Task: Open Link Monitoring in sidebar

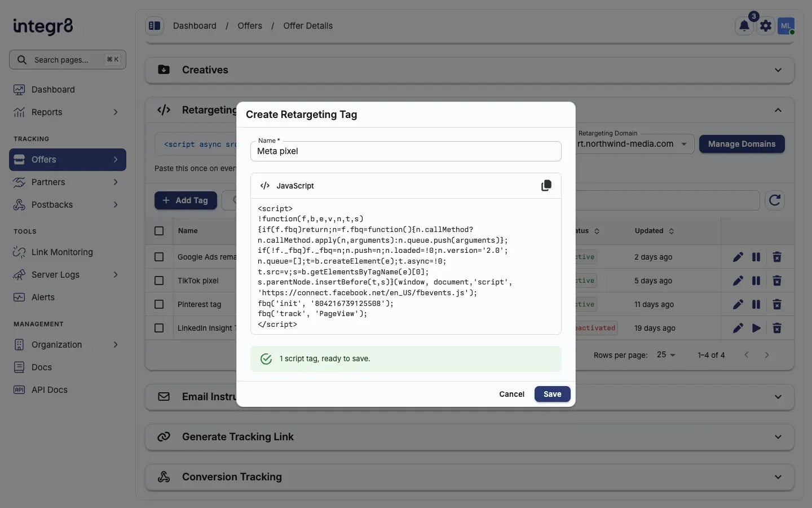Action: point(68,252)
